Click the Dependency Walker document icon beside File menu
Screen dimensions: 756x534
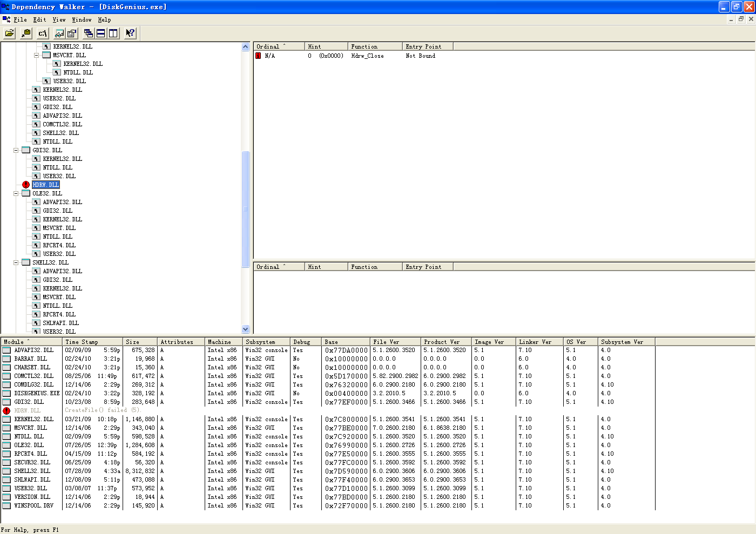pyautogui.click(x=6, y=19)
